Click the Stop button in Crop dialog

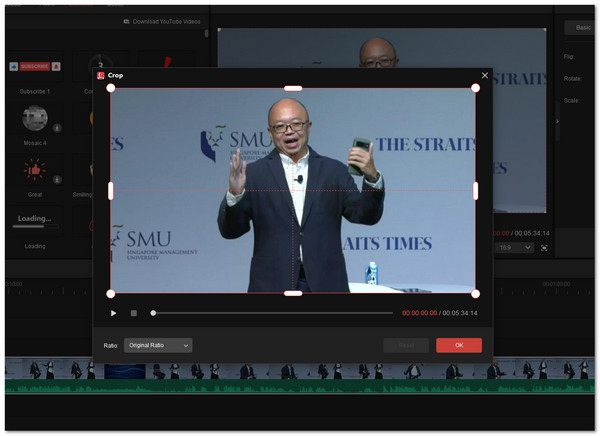pyautogui.click(x=134, y=313)
